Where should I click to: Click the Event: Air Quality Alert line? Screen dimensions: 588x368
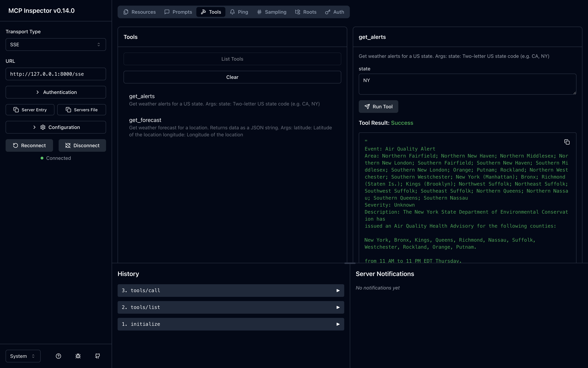[400, 149]
